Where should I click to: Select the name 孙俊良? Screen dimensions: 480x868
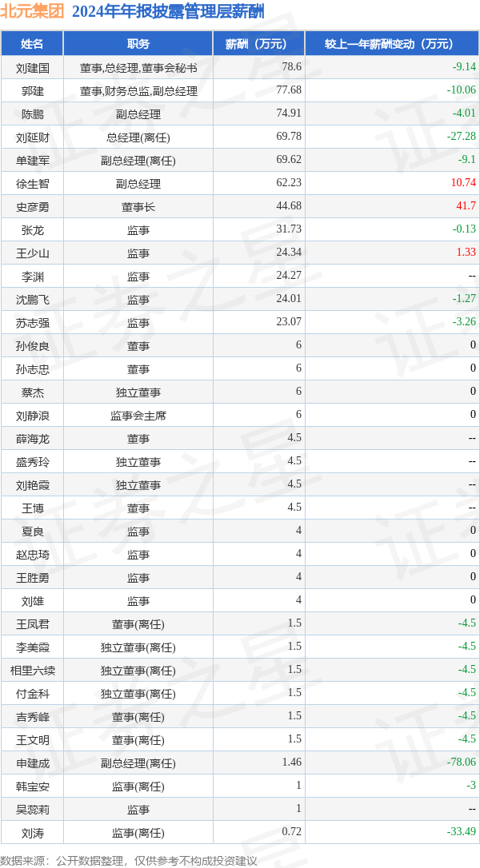point(32,347)
